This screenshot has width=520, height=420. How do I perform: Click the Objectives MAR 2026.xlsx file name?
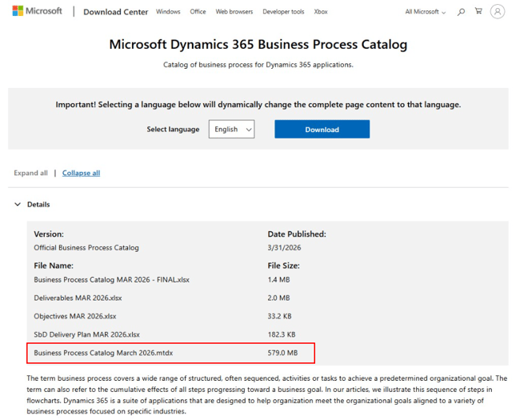(74, 316)
